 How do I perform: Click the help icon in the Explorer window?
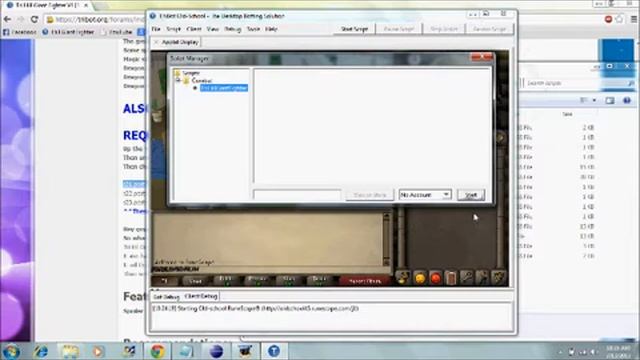click(627, 100)
